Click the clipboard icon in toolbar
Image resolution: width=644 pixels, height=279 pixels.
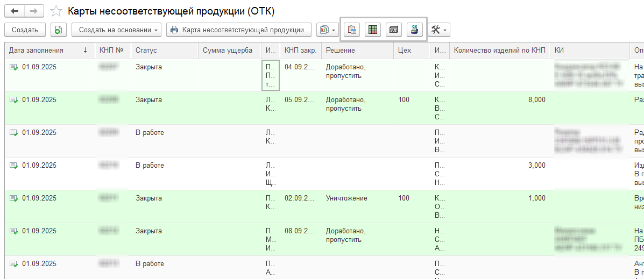(352, 30)
